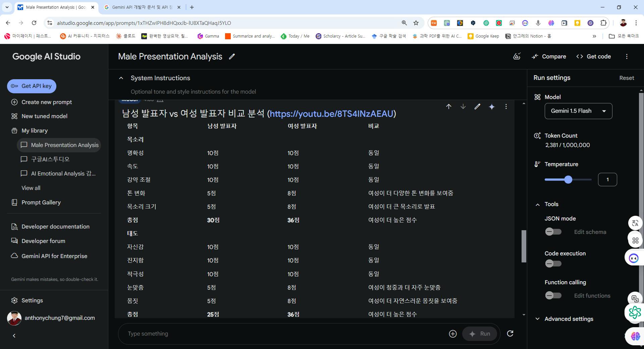Open the 모든 북마크 folder
This screenshot has height=349, width=644.
pyautogui.click(x=624, y=36)
